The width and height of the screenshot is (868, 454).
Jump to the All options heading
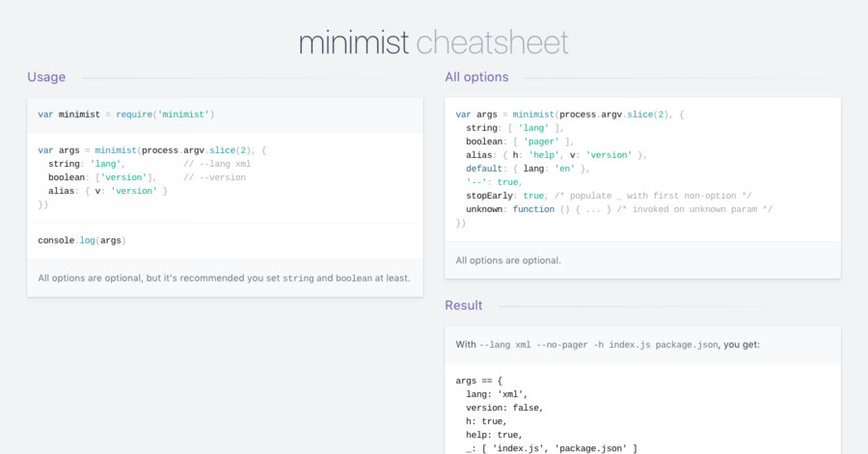476,77
